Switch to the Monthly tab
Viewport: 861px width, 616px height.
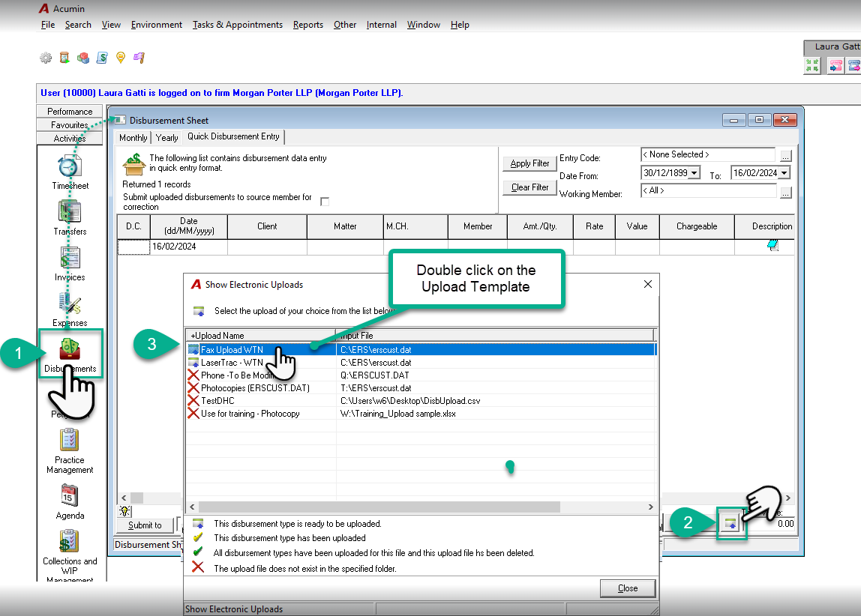coord(133,138)
